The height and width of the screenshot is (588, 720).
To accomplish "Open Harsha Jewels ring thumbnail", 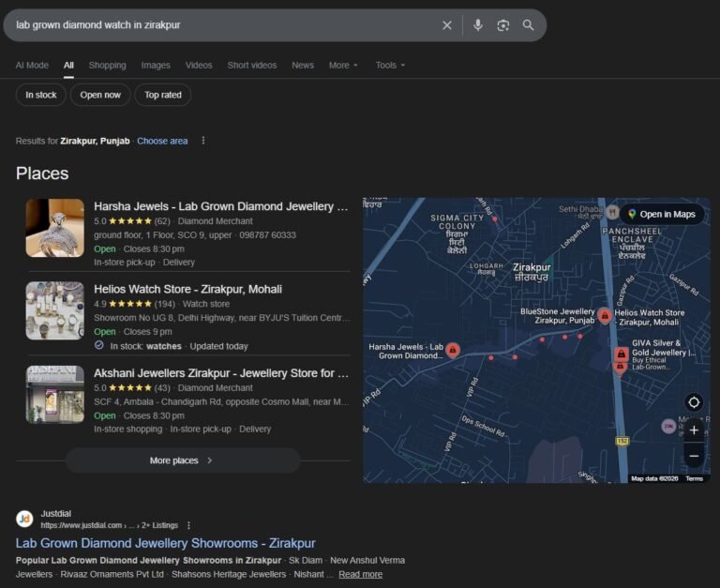I will 55,228.
